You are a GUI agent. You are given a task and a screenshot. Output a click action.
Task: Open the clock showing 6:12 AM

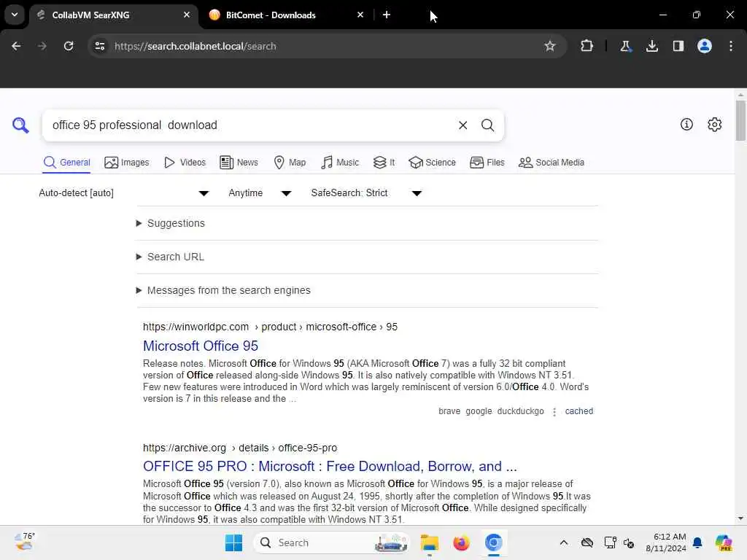(665, 542)
